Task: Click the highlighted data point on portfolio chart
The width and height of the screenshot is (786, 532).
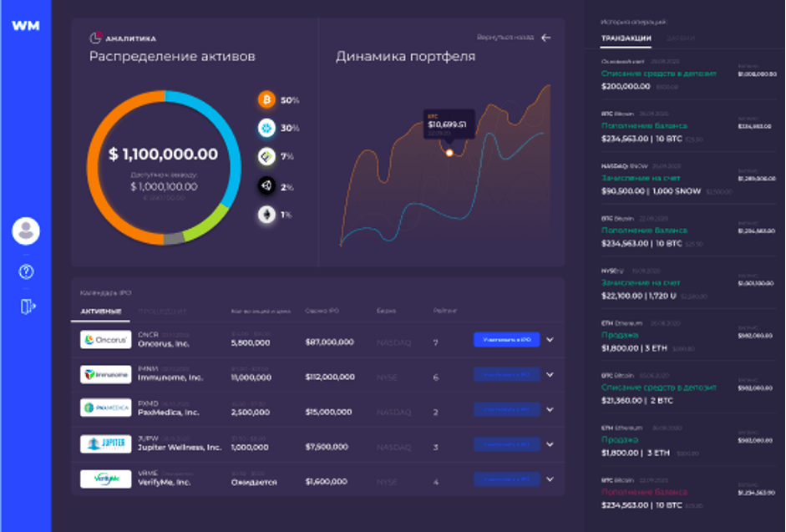Action: click(x=449, y=153)
